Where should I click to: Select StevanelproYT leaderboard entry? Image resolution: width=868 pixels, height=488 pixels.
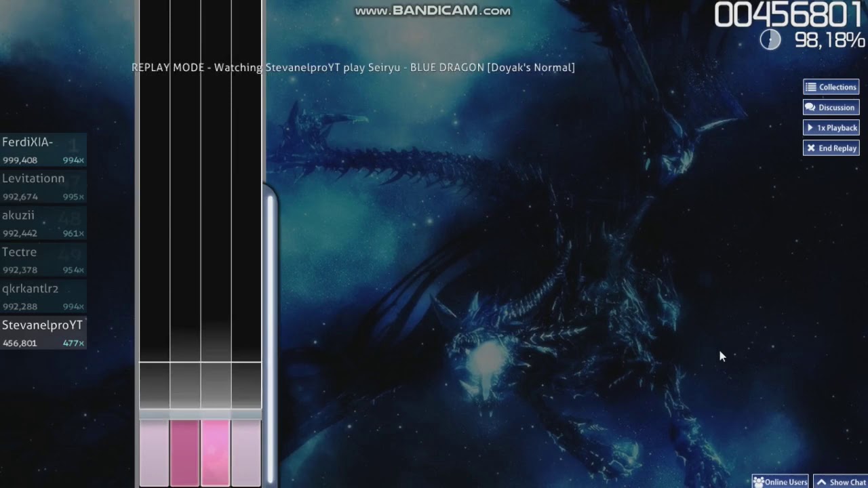43,333
